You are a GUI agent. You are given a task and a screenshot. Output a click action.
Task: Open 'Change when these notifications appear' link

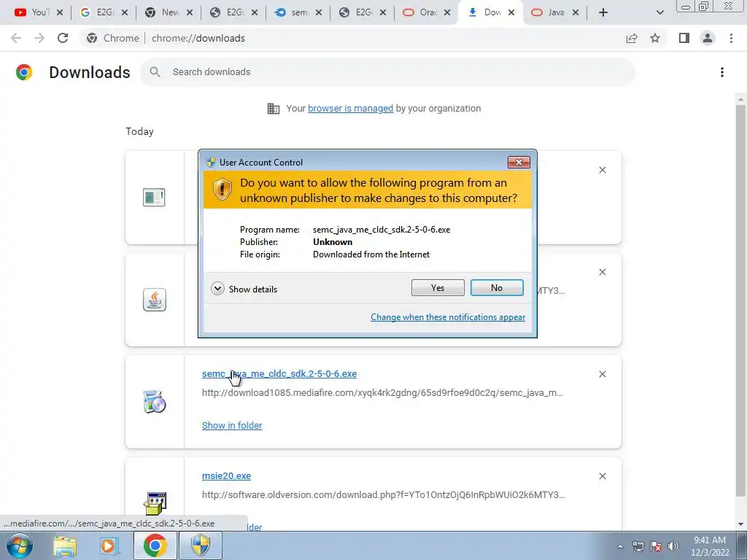click(x=448, y=317)
